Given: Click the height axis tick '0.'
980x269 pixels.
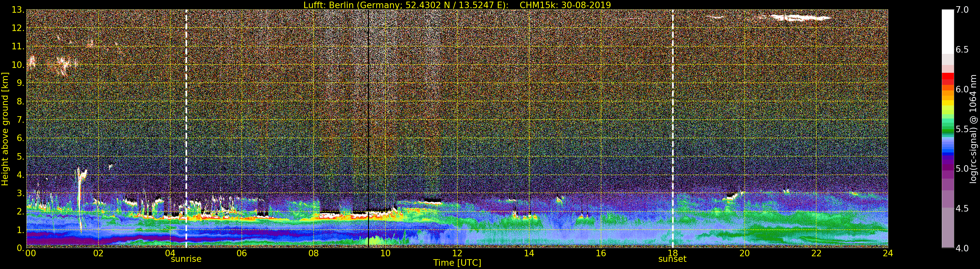Looking at the screenshot, I should click(21, 248).
